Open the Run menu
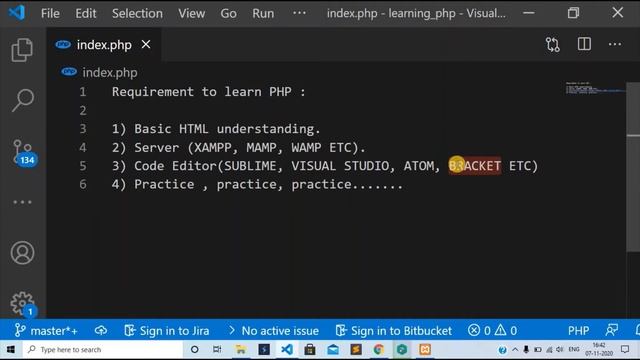Image resolution: width=640 pixels, height=360 pixels. click(263, 13)
